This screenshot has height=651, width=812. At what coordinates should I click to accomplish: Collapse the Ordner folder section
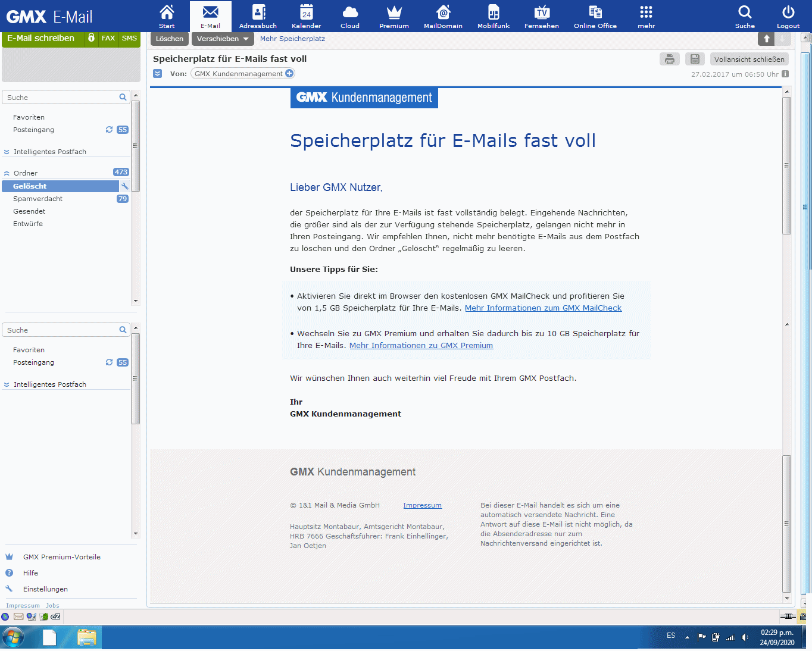[x=7, y=173]
